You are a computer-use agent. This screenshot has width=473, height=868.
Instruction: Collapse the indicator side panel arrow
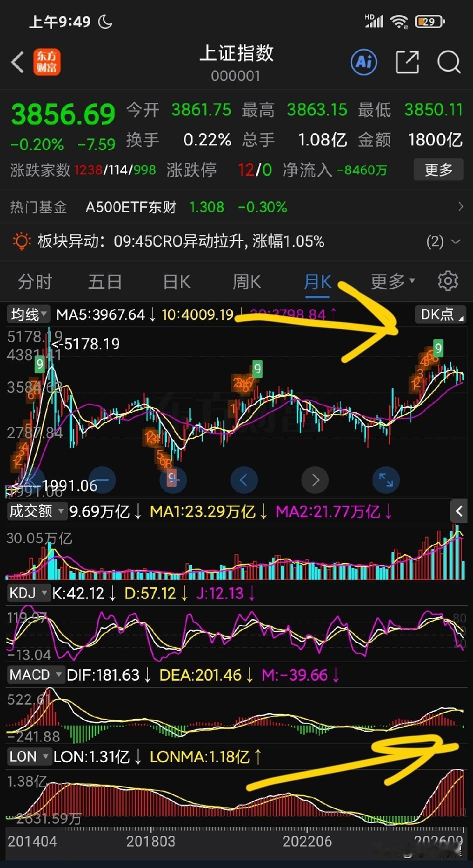(459, 511)
